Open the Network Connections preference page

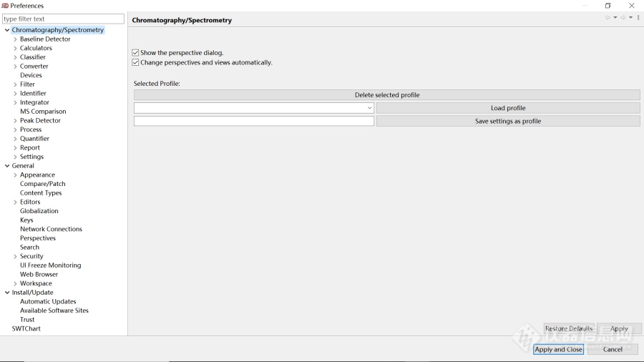point(51,229)
